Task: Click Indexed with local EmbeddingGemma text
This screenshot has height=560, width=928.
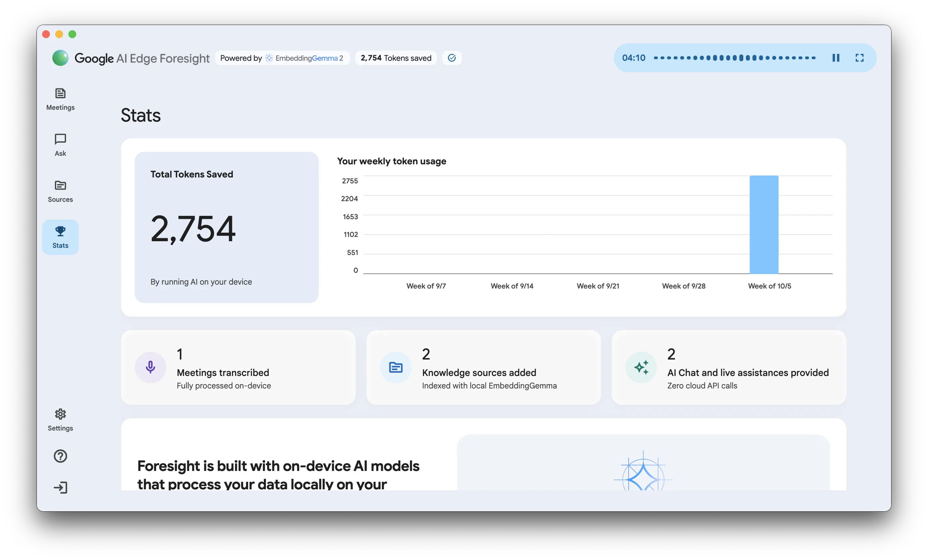Action: [489, 385]
